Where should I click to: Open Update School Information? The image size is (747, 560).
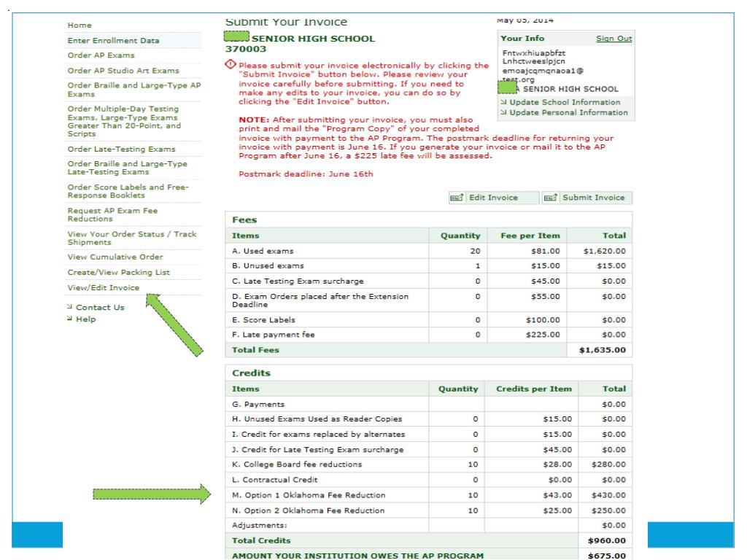click(x=565, y=102)
